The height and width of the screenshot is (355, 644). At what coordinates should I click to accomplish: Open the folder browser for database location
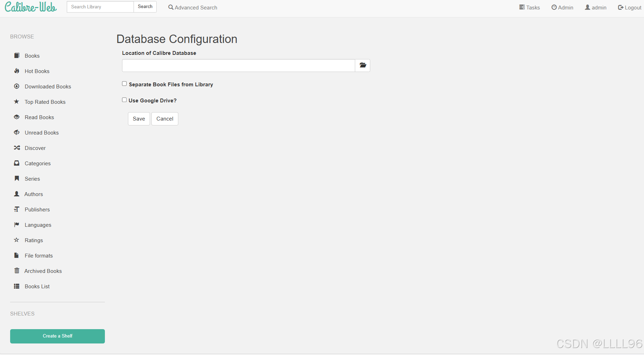tap(363, 65)
